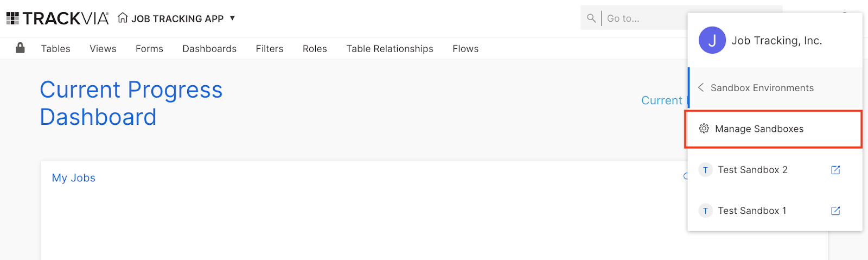Viewport: 868px width, 260px height.
Task: Open the Filters tab
Action: coord(270,49)
